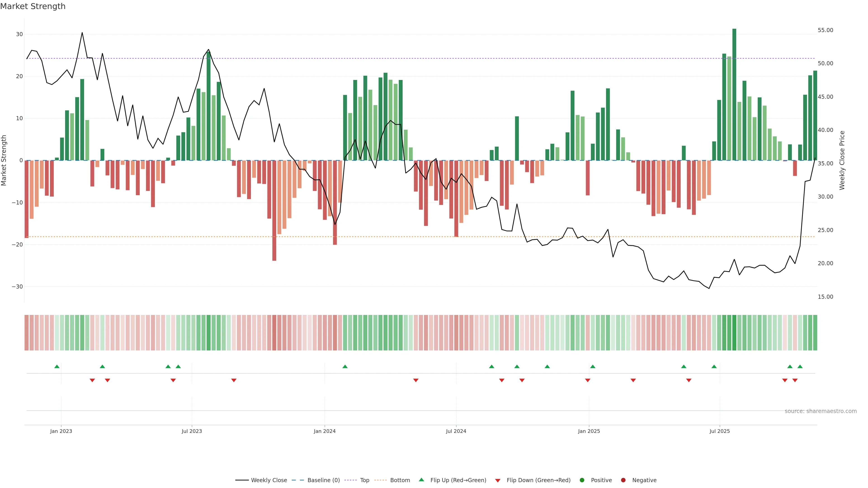This screenshot has width=868, height=488.
Task: Click the red Flip Down triangle between Jan 2024 and Jul 2024
Action: point(416,380)
